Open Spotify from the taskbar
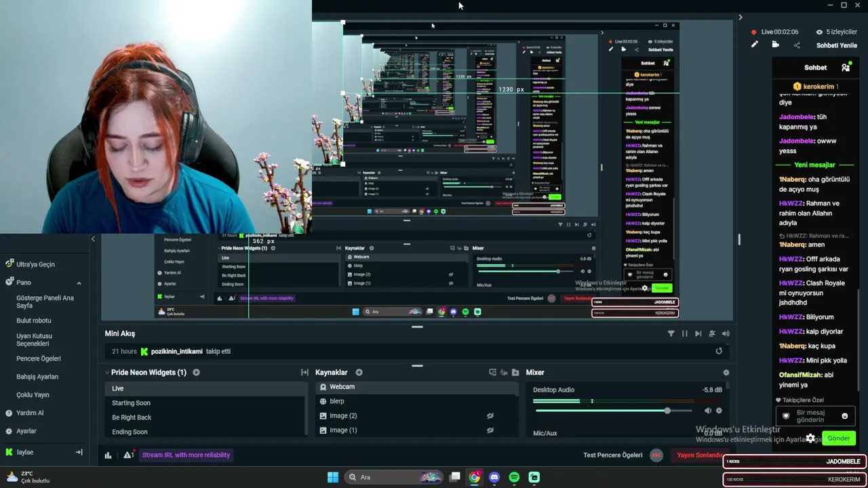The width and height of the screenshot is (868, 488). [514, 477]
